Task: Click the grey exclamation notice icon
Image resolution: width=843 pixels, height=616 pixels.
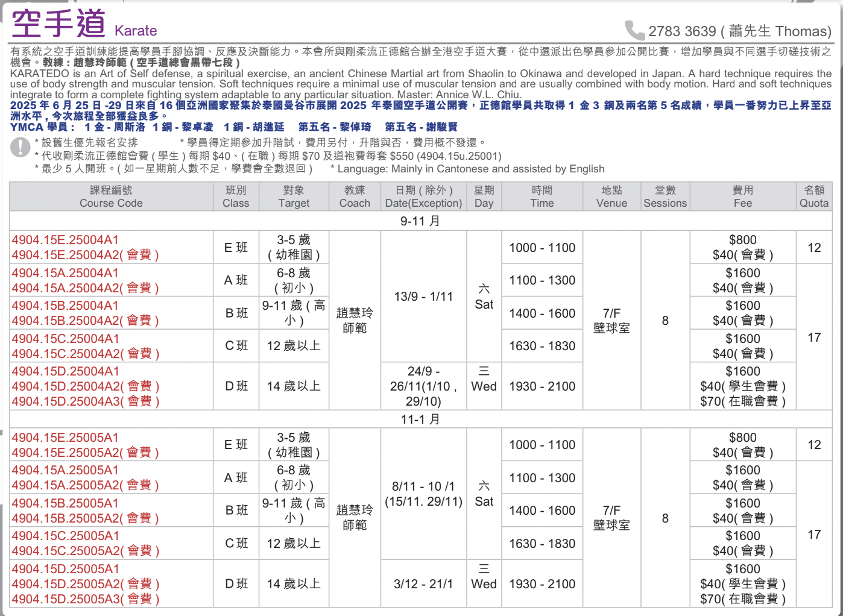Action: coord(21,147)
